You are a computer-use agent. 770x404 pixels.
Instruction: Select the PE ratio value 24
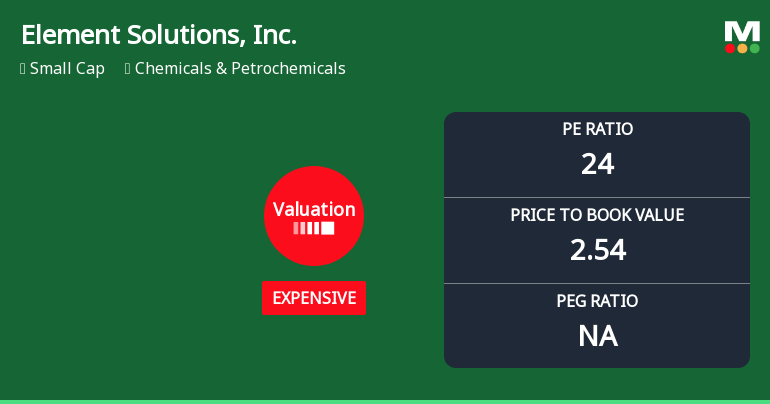597,163
